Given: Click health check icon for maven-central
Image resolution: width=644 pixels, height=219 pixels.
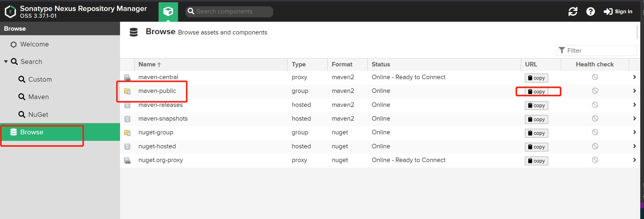Looking at the screenshot, I should click(x=595, y=77).
